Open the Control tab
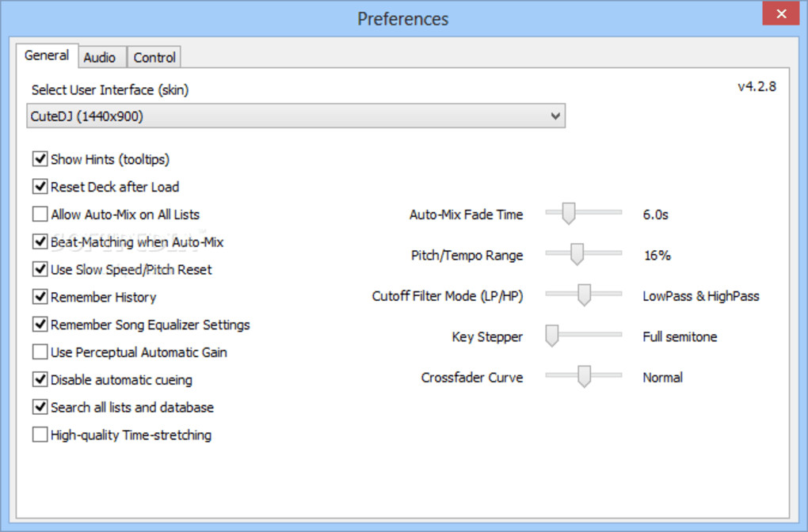The image size is (808, 532). point(154,57)
